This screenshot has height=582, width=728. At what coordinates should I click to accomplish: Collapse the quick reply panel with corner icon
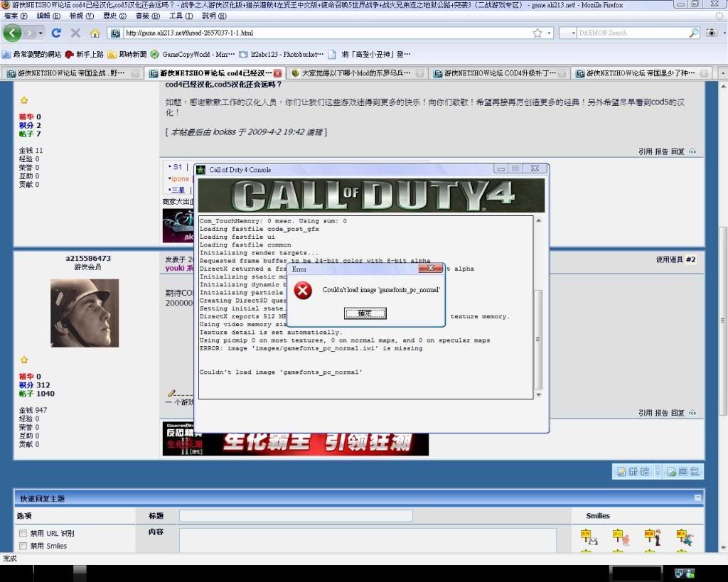pyautogui.click(x=697, y=498)
